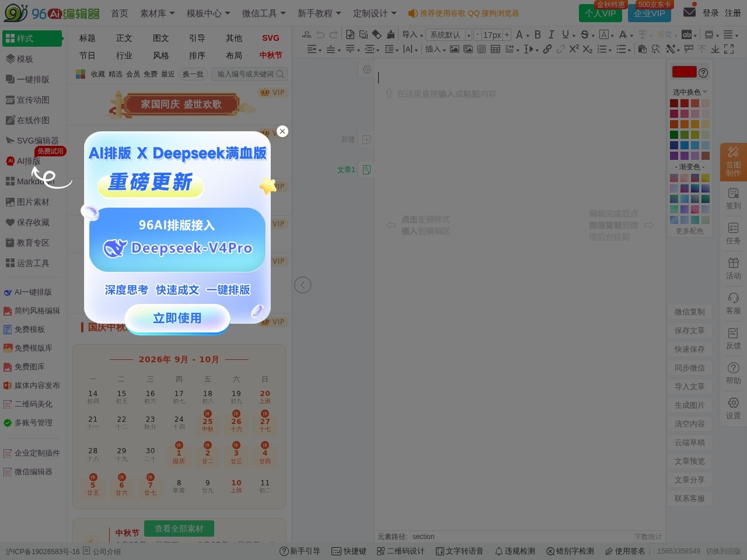Image resolution: width=747 pixels, height=560 pixels.
Task: Open the 导入 dropdown
Action: point(413,34)
